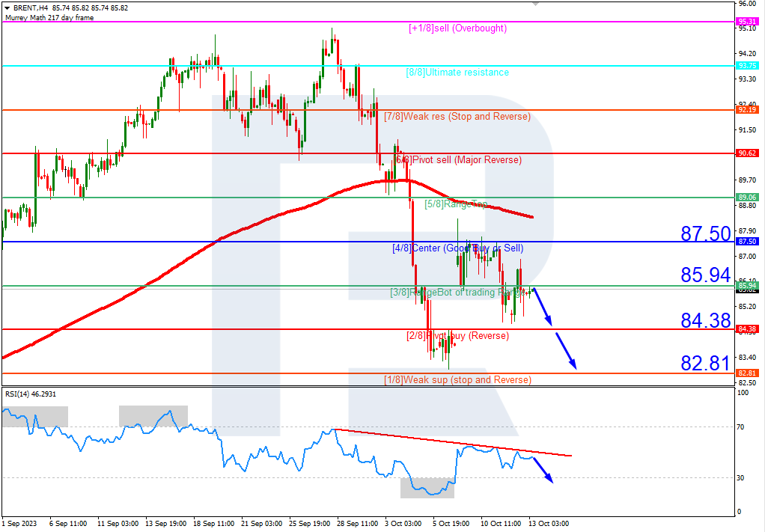Select the gray oversold rectangle in RSI panel
The image size is (765, 532).
coord(427,488)
